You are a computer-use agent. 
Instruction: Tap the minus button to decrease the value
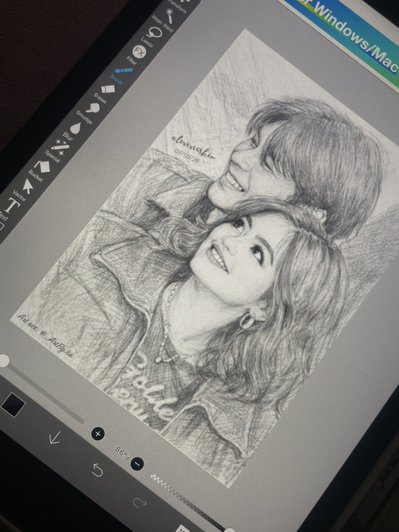click(137, 463)
